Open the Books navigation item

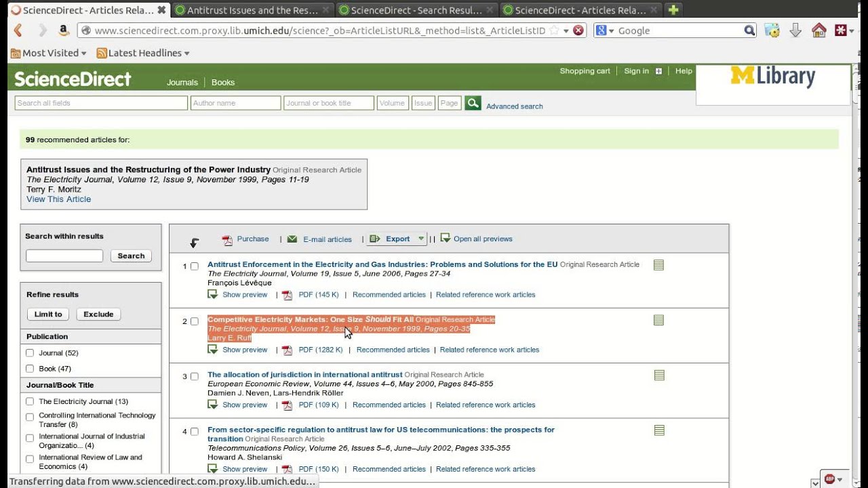click(x=223, y=83)
